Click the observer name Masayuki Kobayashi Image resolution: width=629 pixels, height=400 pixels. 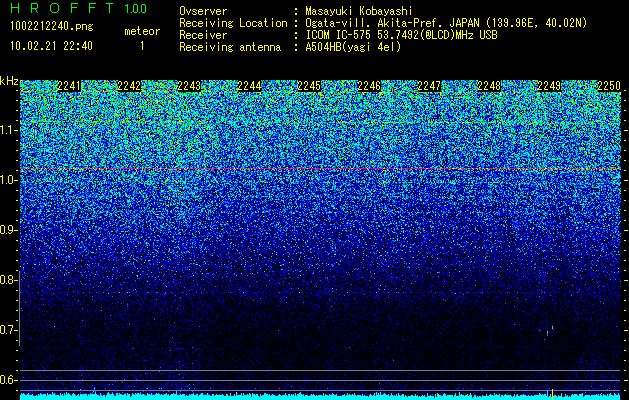pyautogui.click(x=358, y=11)
